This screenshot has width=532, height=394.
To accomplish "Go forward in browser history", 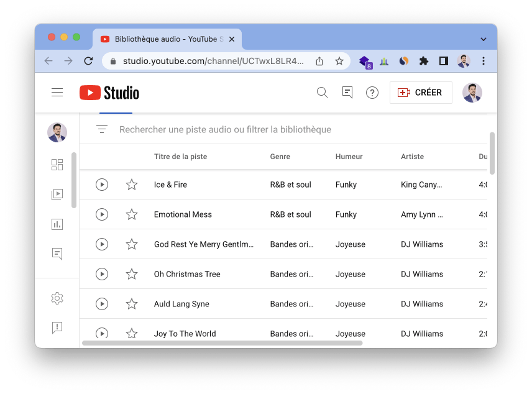I will coord(68,61).
